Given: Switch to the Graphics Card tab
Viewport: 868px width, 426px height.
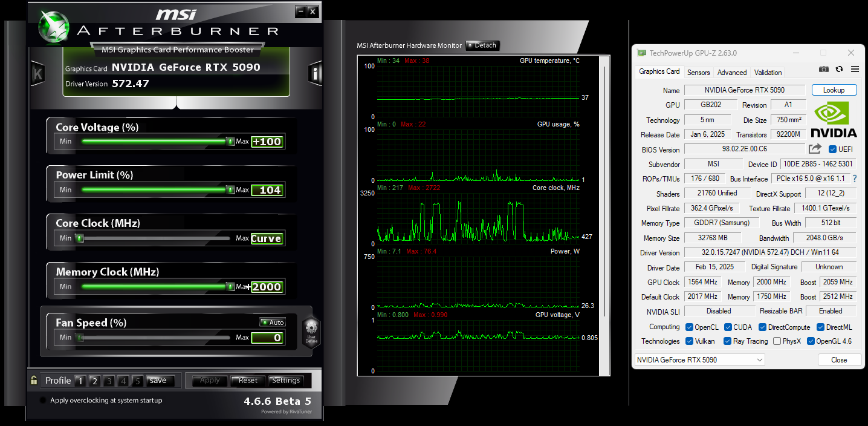Looking at the screenshot, I should [x=659, y=71].
